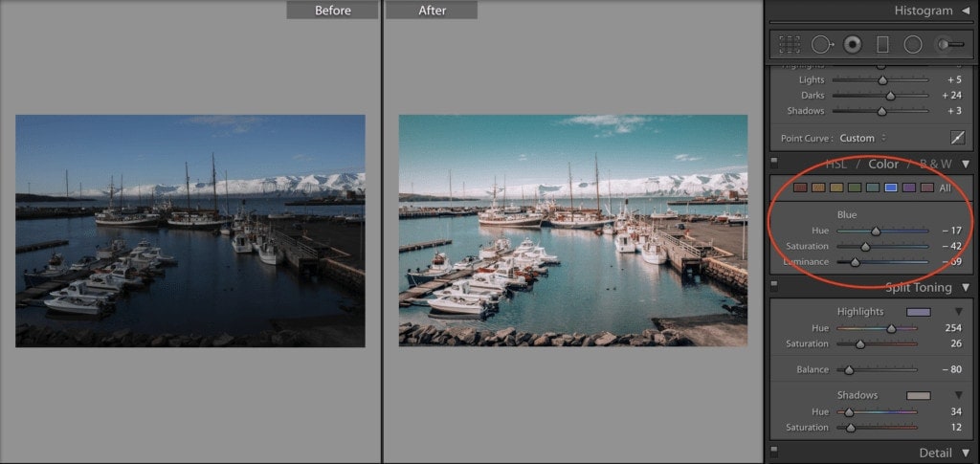Select the Spot Removal tool
This screenshot has height=464, width=980.
click(x=821, y=44)
